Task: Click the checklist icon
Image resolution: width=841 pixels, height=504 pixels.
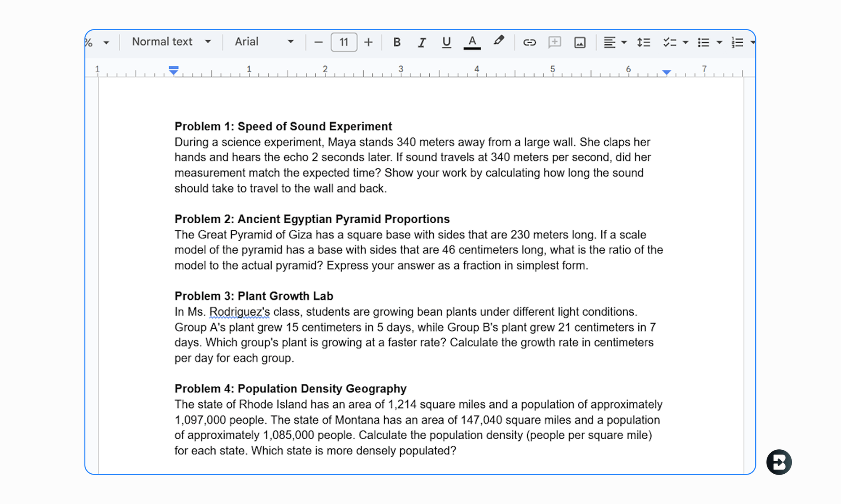Action: (669, 42)
